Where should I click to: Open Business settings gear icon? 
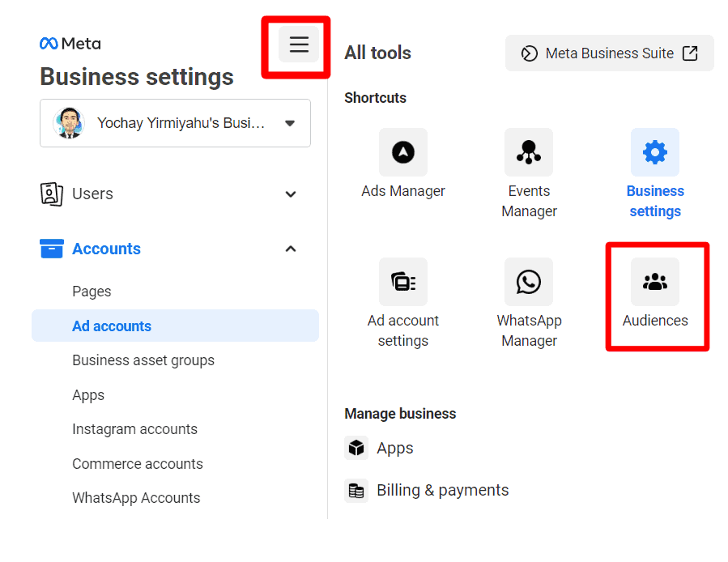(x=655, y=152)
